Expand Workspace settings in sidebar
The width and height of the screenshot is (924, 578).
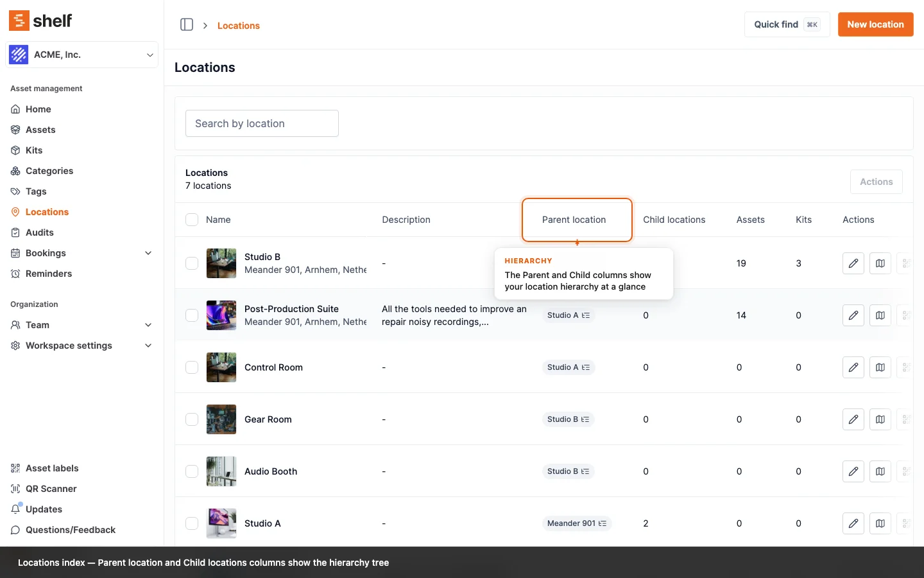coord(148,346)
